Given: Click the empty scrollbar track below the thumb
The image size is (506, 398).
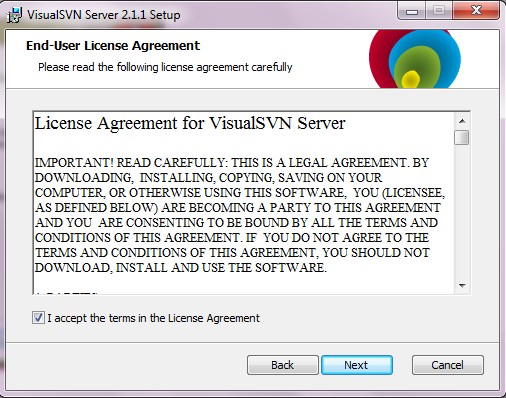Looking at the screenshot, I should (462, 212).
